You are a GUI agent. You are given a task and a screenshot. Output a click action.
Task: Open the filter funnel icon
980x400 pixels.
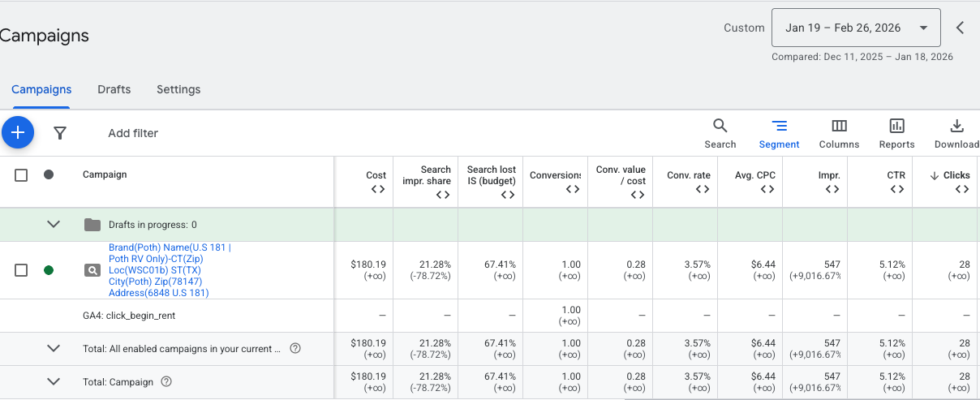point(60,133)
